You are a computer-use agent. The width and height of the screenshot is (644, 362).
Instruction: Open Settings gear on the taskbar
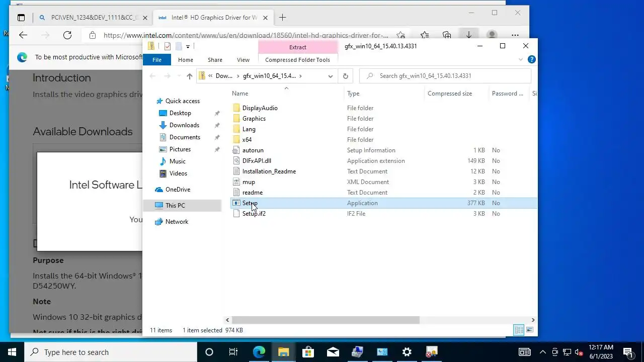pyautogui.click(x=407, y=352)
